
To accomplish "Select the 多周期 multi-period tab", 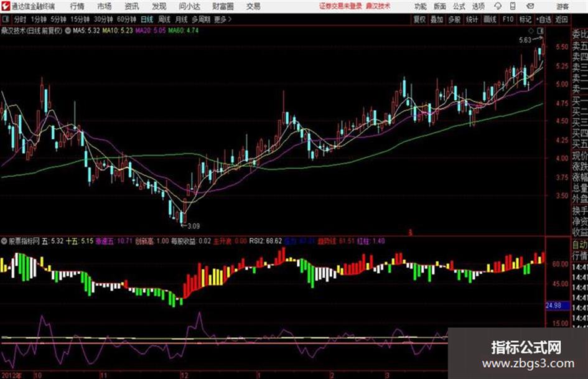I will (200, 19).
